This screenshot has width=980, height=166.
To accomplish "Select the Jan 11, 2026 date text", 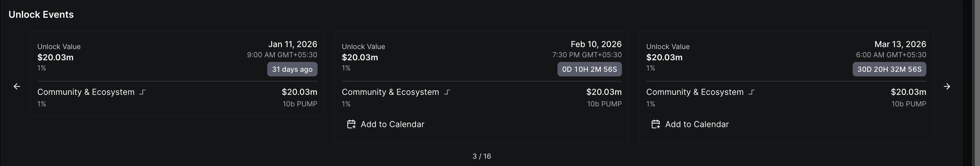I will pyautogui.click(x=293, y=44).
